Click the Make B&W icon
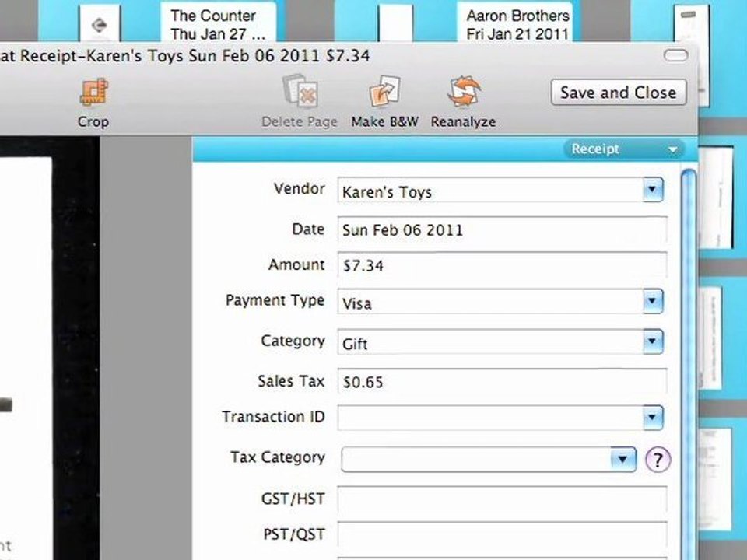 [384, 90]
